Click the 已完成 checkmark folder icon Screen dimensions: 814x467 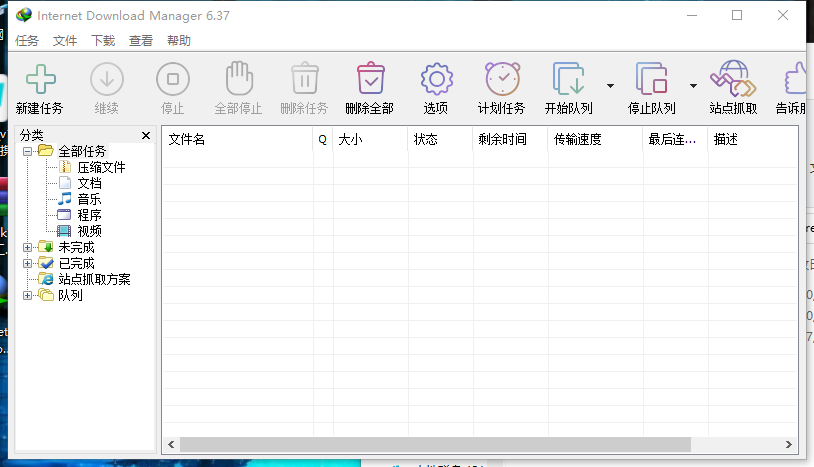point(46,263)
